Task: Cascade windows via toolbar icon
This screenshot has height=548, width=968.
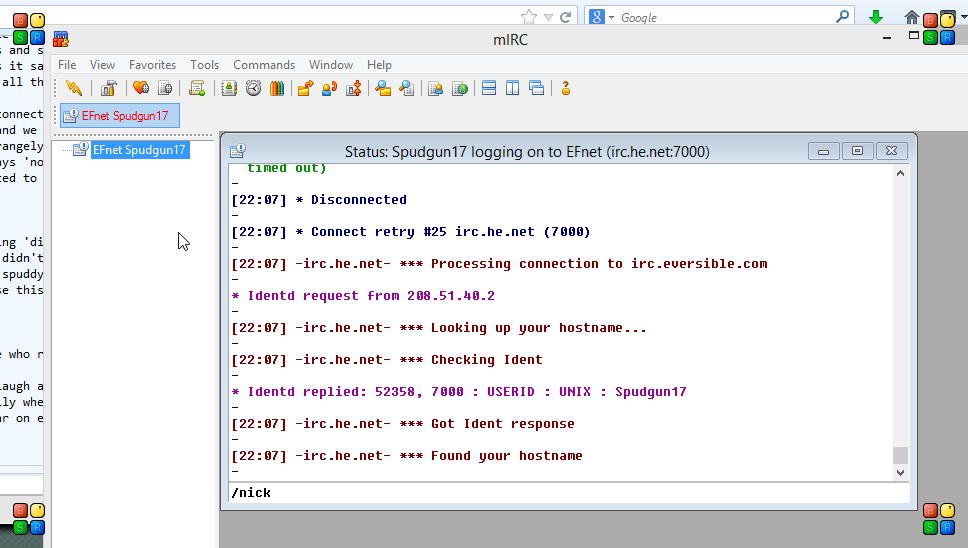Action: 536,88
